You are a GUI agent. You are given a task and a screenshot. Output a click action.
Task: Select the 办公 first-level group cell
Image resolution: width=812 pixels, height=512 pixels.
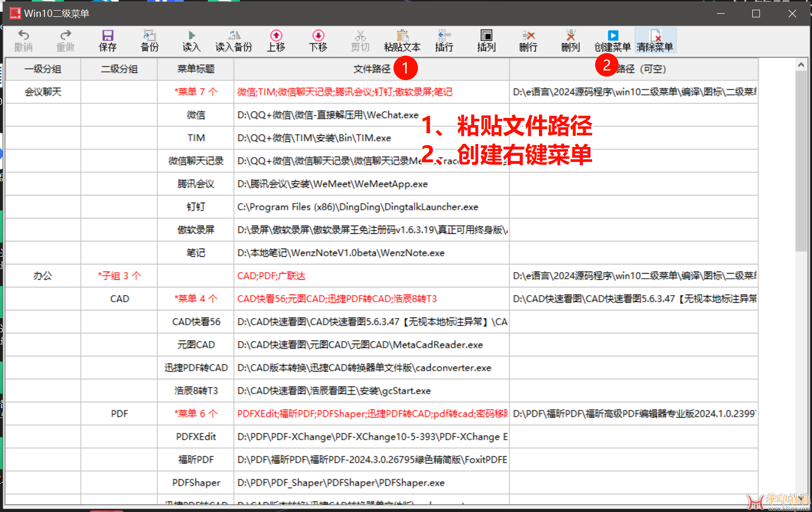(43, 276)
